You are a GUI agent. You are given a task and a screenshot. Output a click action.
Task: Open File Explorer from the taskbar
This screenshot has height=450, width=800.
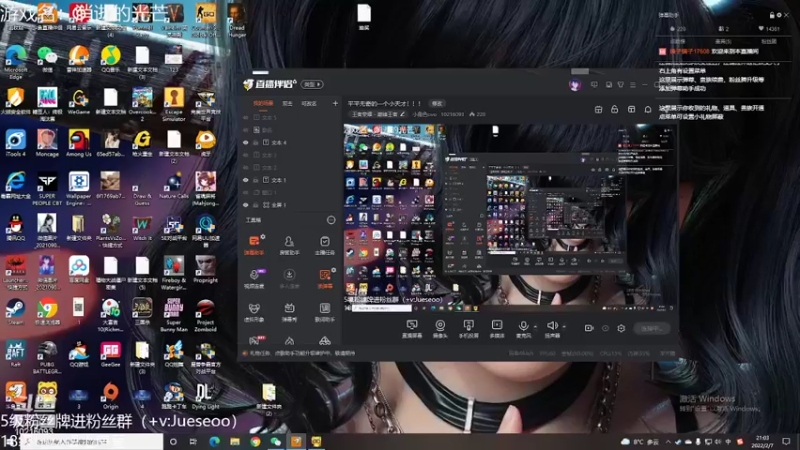(235, 441)
